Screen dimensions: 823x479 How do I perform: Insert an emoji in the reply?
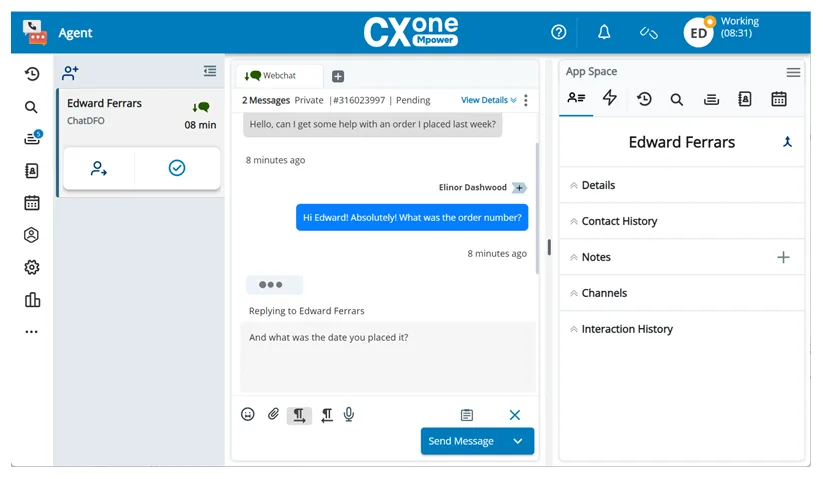pos(248,414)
